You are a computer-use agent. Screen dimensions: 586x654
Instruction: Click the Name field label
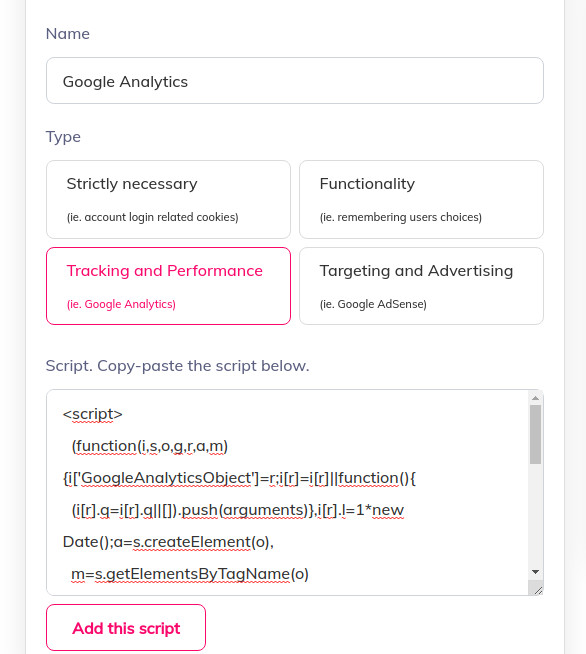click(68, 34)
